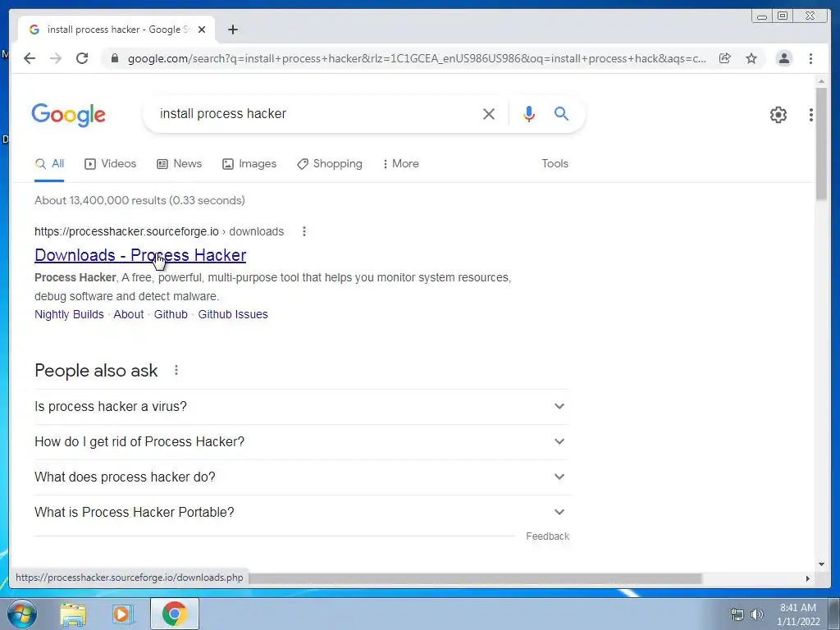Switch to the Images tab
This screenshot has width=840, height=630.
[x=249, y=164]
